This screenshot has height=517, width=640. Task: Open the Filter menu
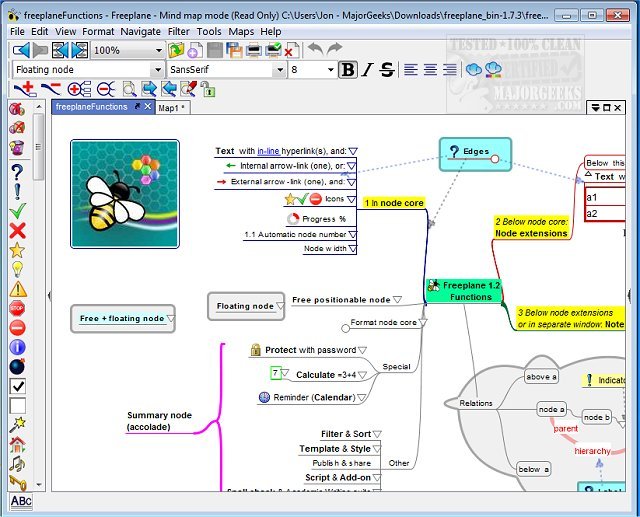pyautogui.click(x=178, y=31)
